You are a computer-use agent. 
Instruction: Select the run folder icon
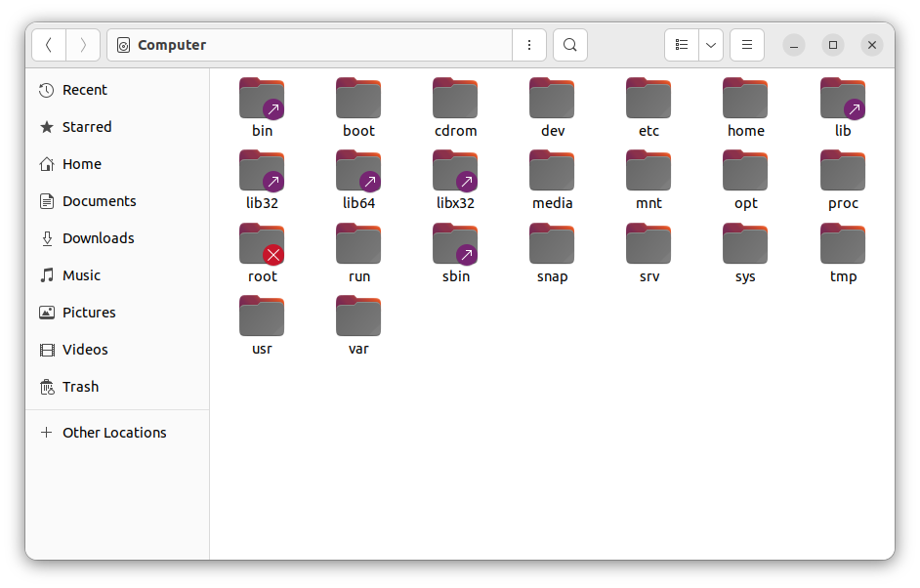coord(358,244)
